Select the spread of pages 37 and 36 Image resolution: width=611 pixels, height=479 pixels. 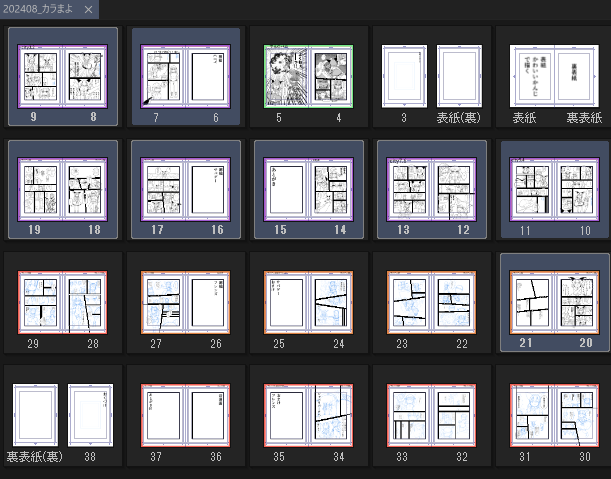tap(185, 415)
